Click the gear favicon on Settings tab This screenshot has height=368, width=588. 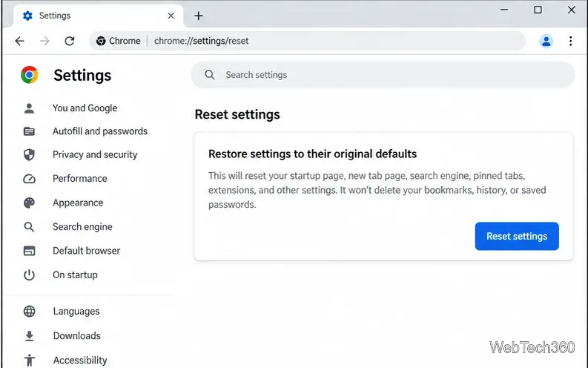coord(27,16)
